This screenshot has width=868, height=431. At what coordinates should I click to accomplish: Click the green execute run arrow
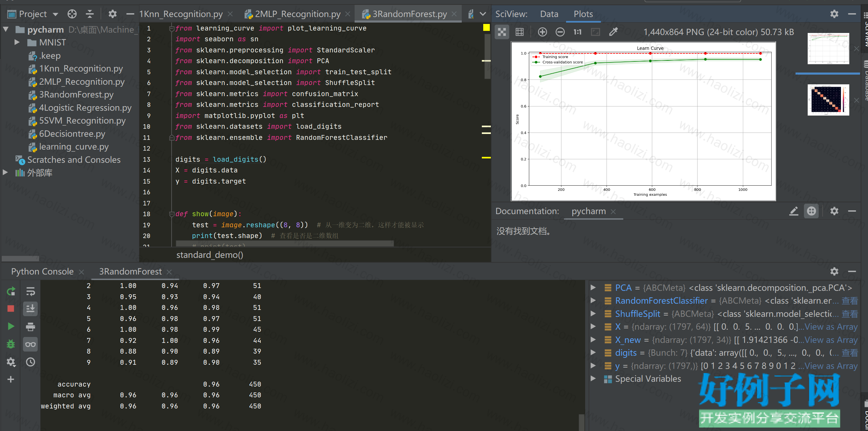click(11, 326)
